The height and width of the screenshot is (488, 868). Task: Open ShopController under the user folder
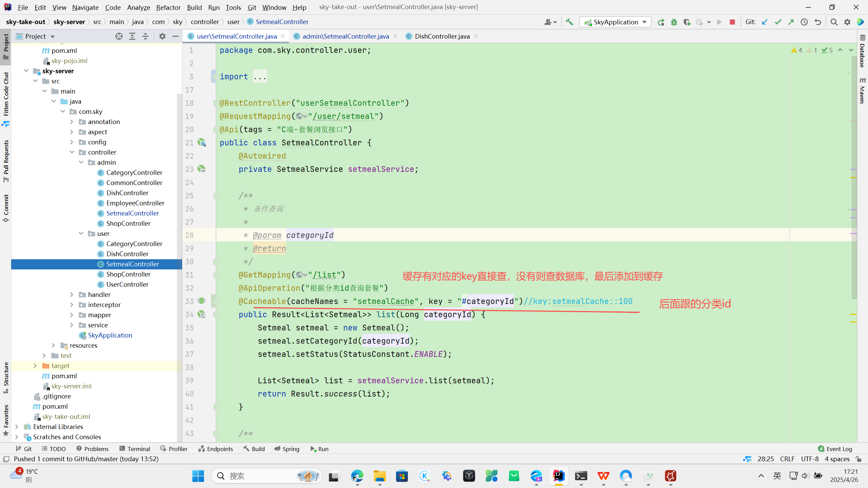click(x=128, y=274)
